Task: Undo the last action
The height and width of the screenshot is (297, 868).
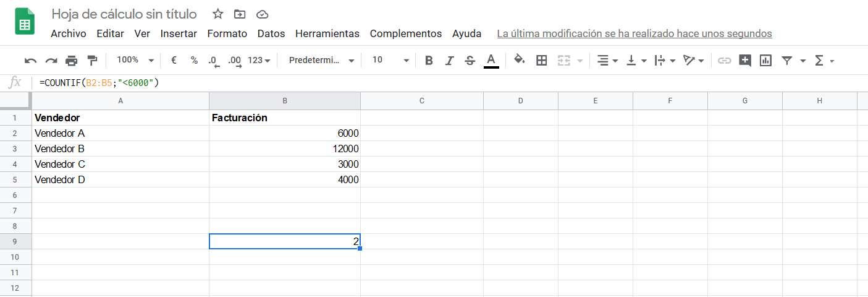Action: [30, 61]
